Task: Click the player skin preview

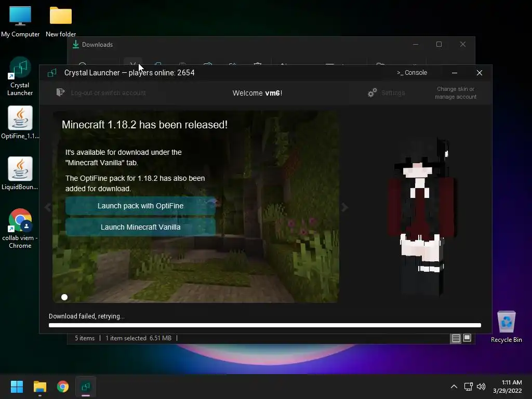Action: pyautogui.click(x=422, y=217)
